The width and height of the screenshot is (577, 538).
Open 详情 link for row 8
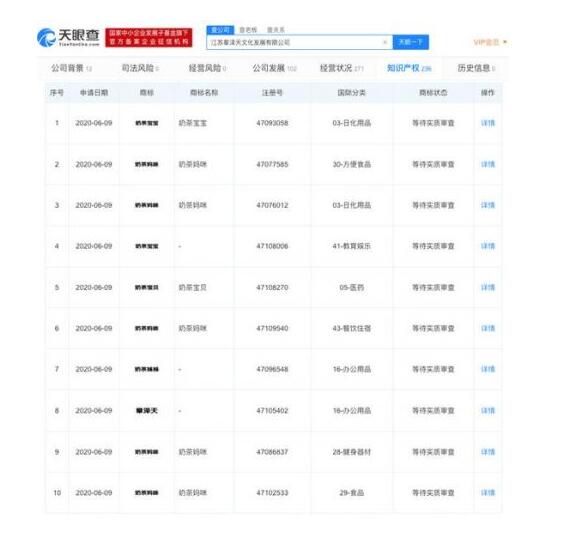(x=488, y=410)
